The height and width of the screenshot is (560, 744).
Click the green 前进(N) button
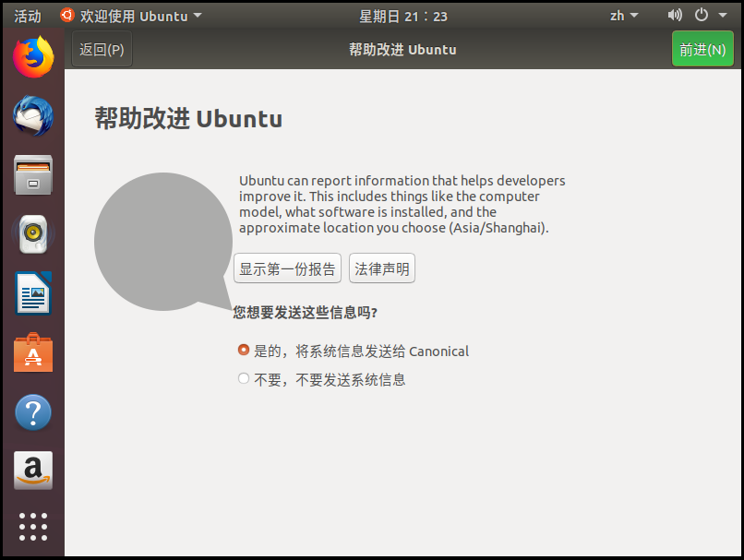[702, 49]
